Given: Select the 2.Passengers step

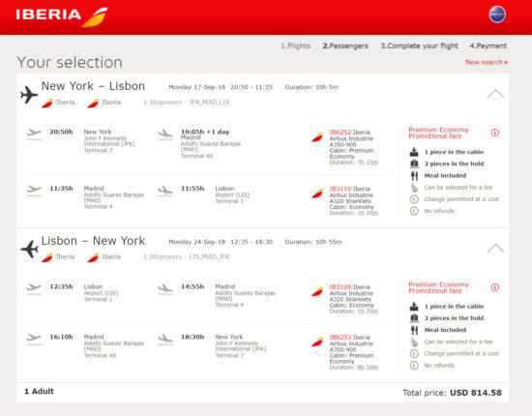Looking at the screenshot, I should (x=345, y=45).
